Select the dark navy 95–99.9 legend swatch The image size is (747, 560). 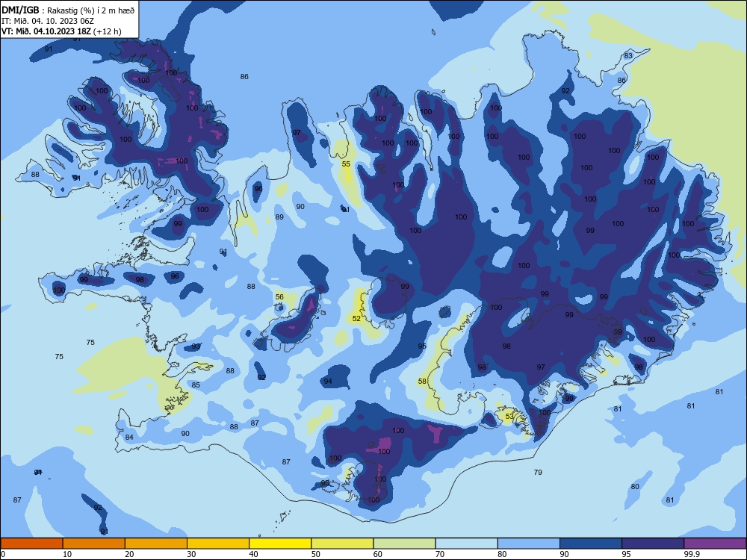click(x=653, y=544)
